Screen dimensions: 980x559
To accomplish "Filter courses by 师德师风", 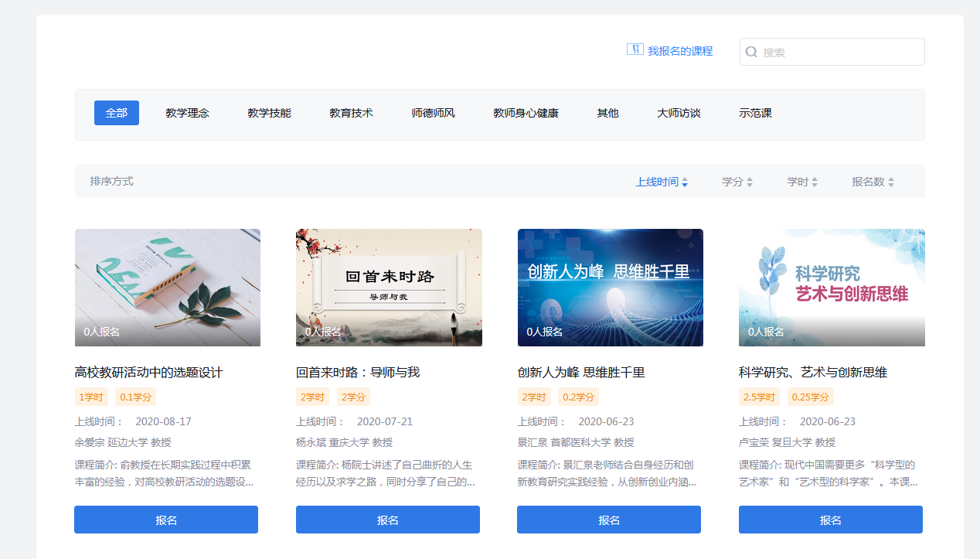I will coord(433,113).
